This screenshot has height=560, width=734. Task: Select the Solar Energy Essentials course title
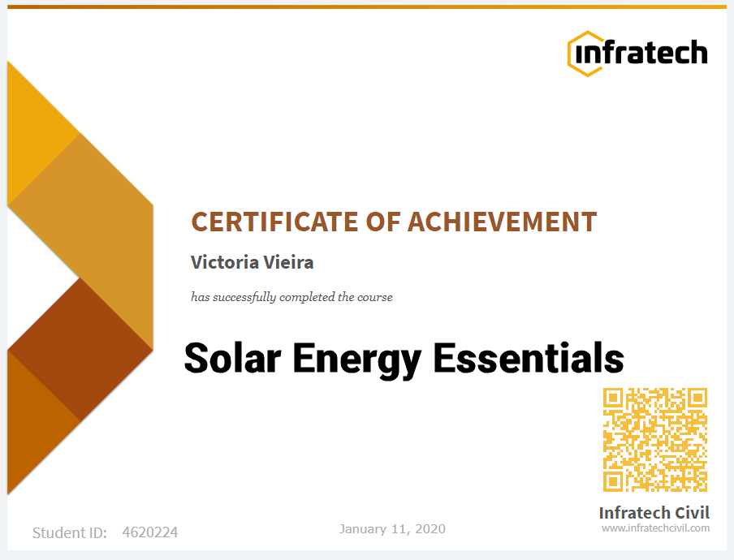pos(404,357)
